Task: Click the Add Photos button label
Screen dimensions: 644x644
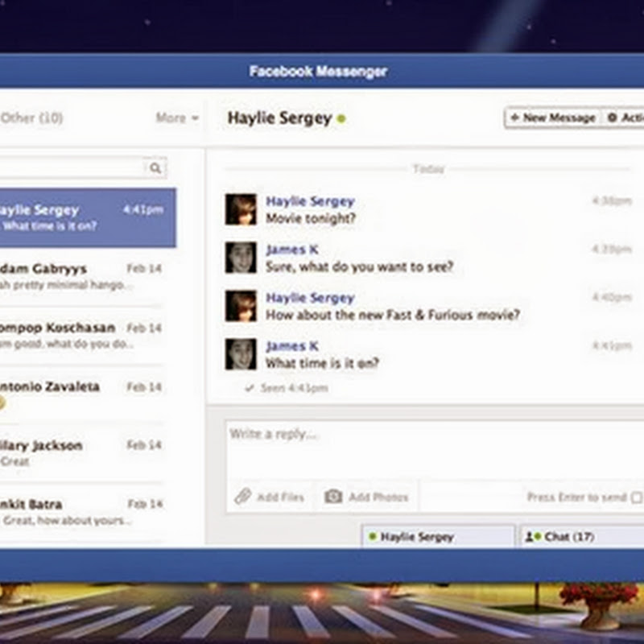Action: point(378,497)
